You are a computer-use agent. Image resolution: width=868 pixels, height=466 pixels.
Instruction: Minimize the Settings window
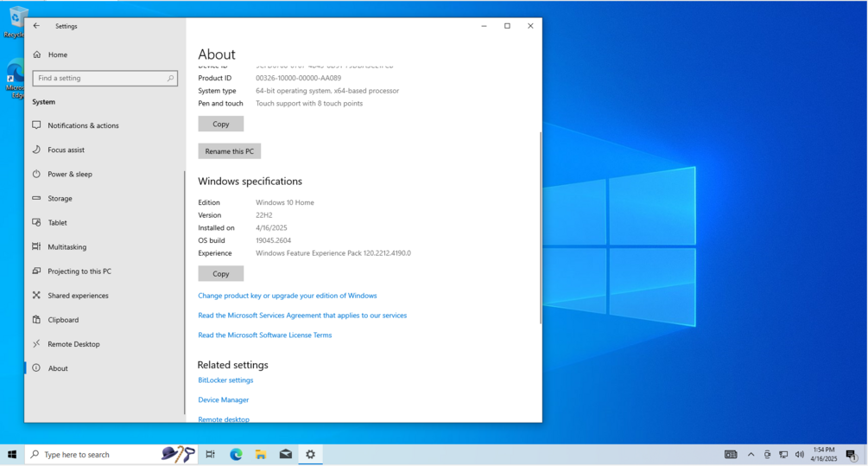click(x=484, y=25)
